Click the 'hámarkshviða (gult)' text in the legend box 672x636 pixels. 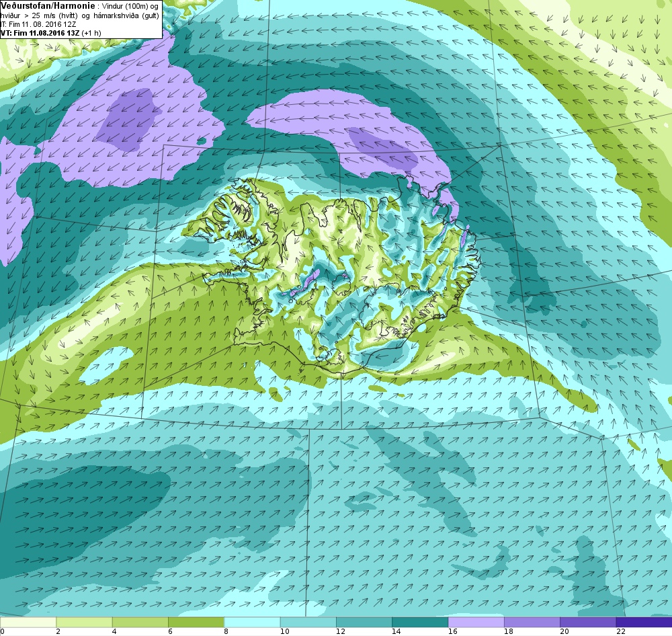coord(126,15)
